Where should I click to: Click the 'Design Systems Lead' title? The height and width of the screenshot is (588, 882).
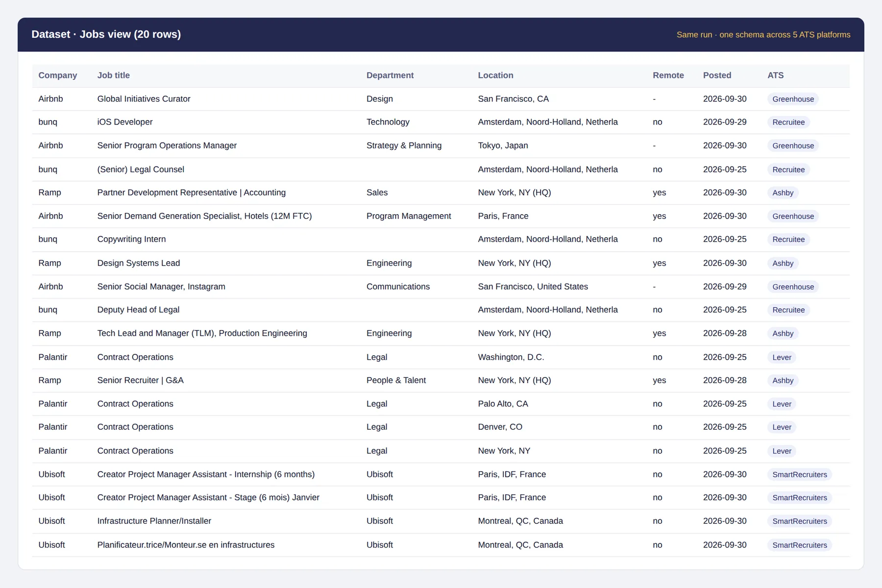pos(139,263)
